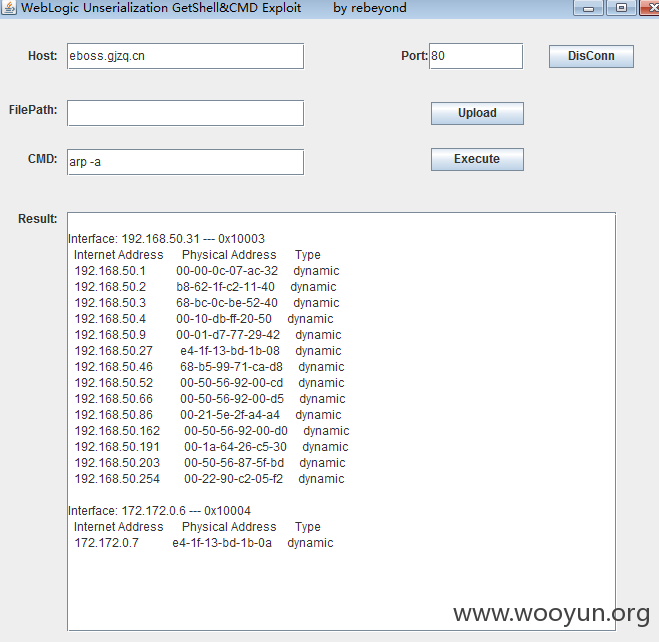Click the CMD: label
Viewport: 659px width, 642px height.
tap(42, 158)
